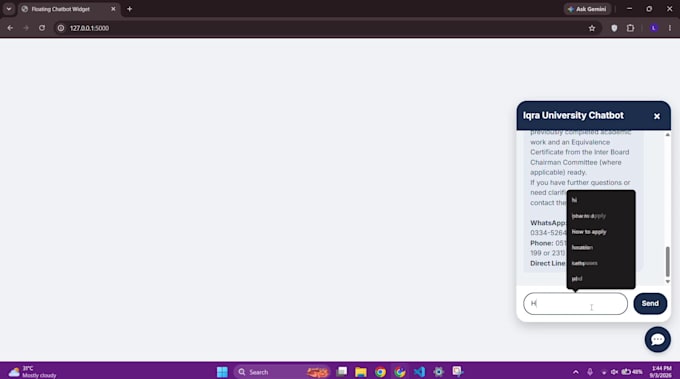Image resolution: width=680 pixels, height=379 pixels.
Task: Expand the tab search dropdown arrow
Action: [x=9, y=9]
